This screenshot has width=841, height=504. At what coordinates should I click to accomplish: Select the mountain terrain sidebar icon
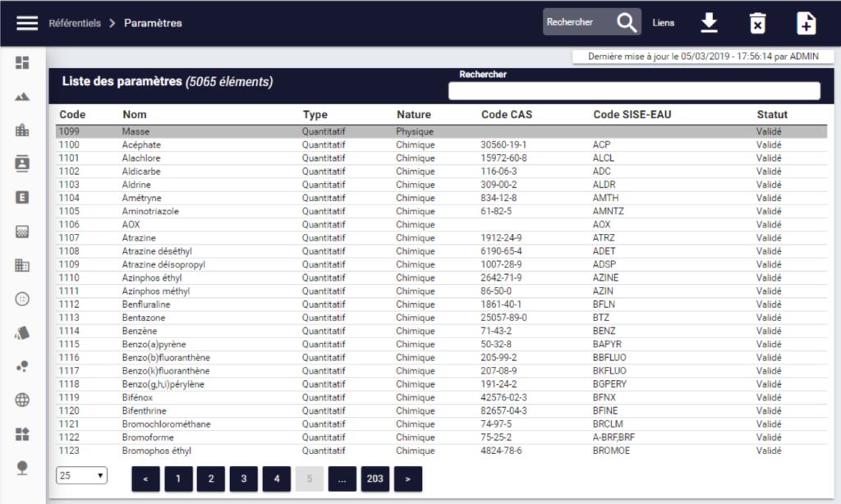[x=22, y=97]
